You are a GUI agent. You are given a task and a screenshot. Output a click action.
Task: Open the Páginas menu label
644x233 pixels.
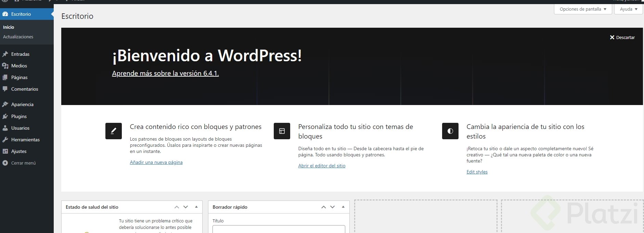(x=20, y=77)
